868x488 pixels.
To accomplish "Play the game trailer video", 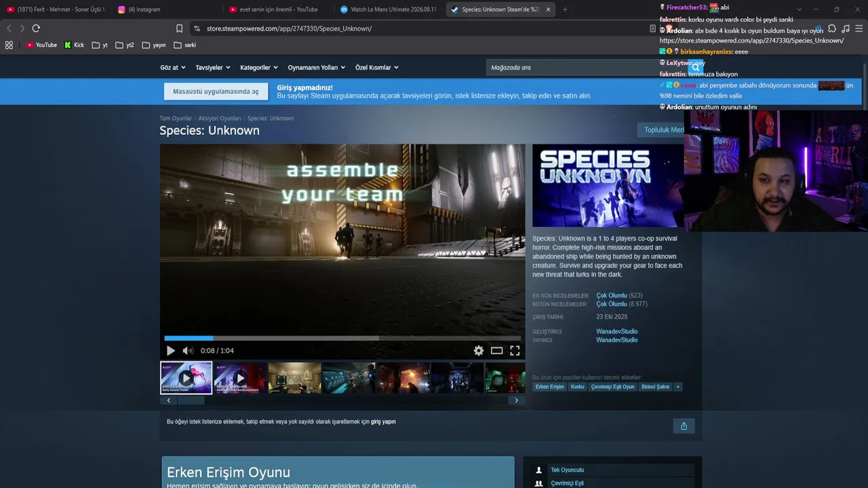I will click(171, 350).
